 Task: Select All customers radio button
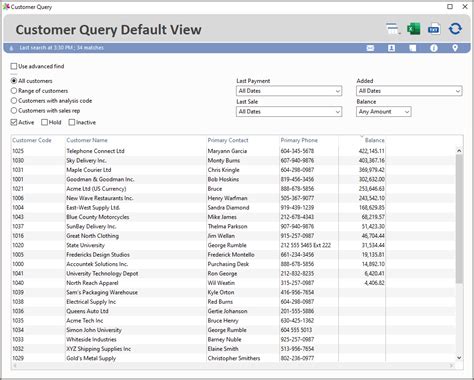coord(14,81)
